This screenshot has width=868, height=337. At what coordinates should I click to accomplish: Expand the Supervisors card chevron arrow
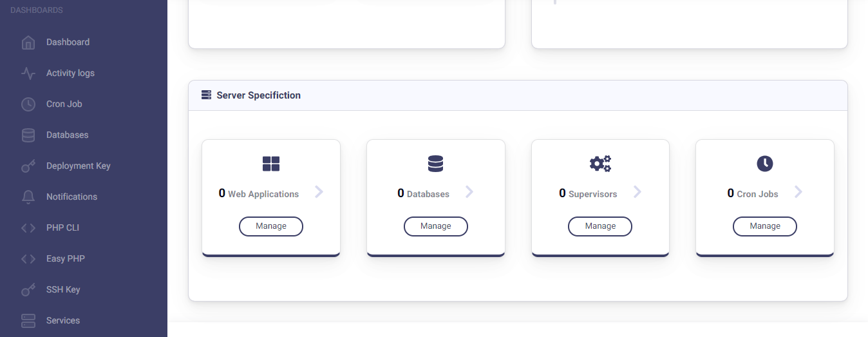(x=637, y=191)
